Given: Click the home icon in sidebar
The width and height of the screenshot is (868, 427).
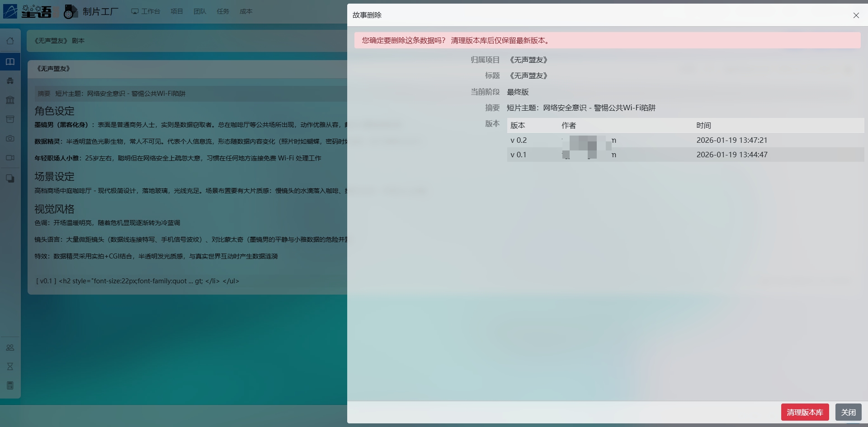Looking at the screenshot, I should pos(10,41).
